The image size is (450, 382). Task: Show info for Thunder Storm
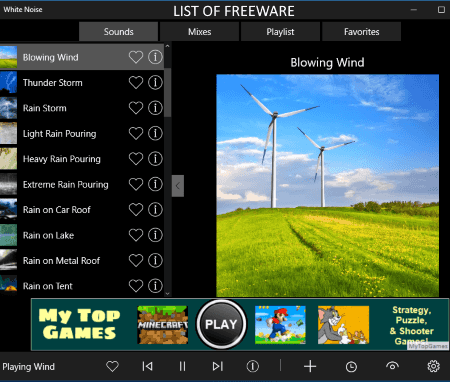(155, 83)
